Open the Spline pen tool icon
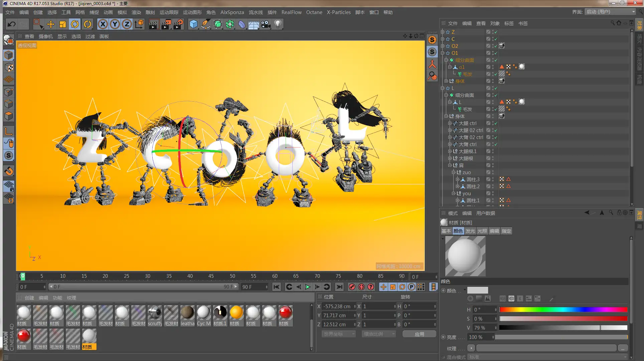Screen dimensions: 644x361 (206, 24)
